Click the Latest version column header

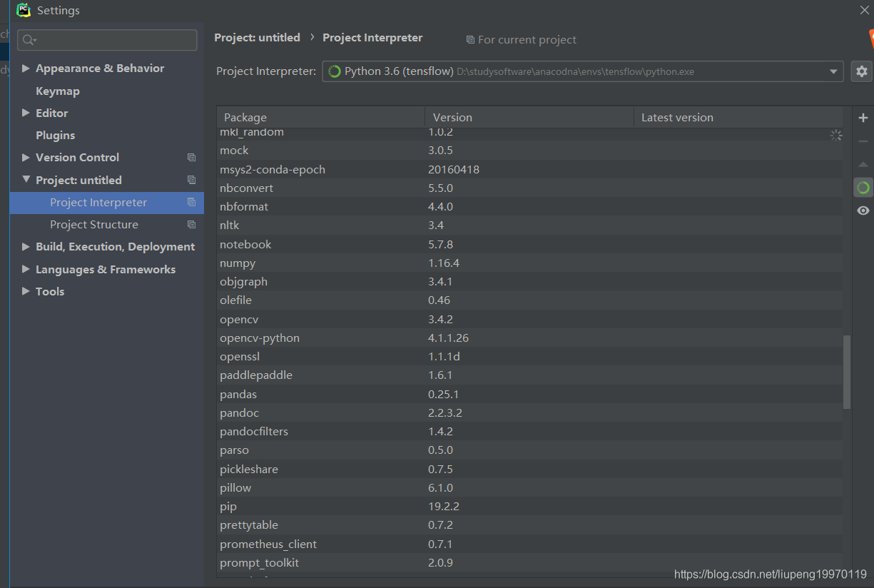738,118
